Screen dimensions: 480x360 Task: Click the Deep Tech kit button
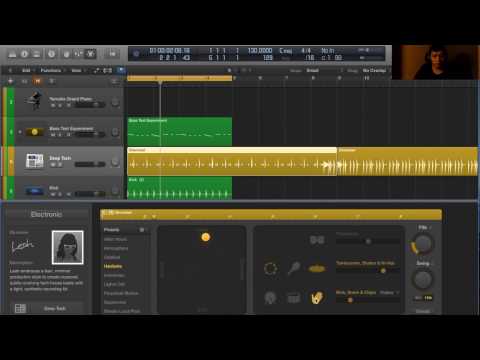(x=55, y=308)
